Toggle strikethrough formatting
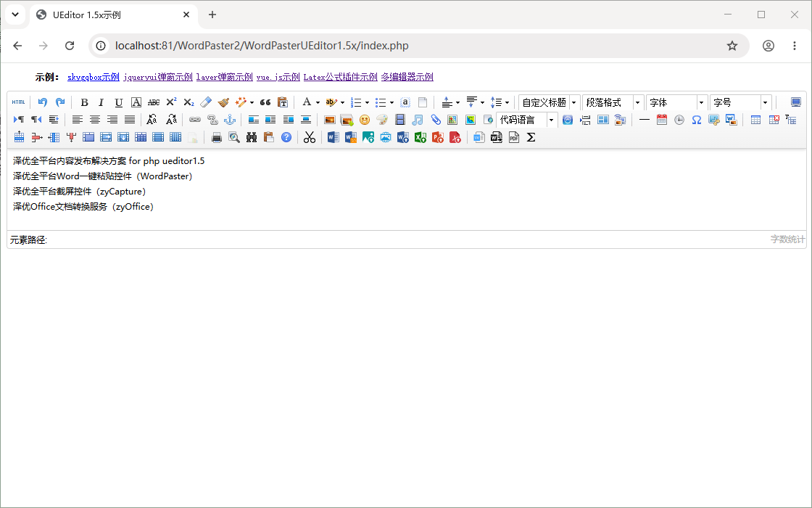 coord(154,102)
